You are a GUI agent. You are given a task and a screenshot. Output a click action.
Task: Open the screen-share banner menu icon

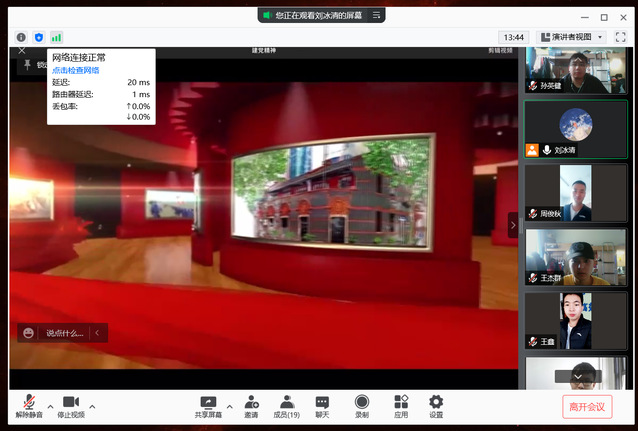coord(377,15)
